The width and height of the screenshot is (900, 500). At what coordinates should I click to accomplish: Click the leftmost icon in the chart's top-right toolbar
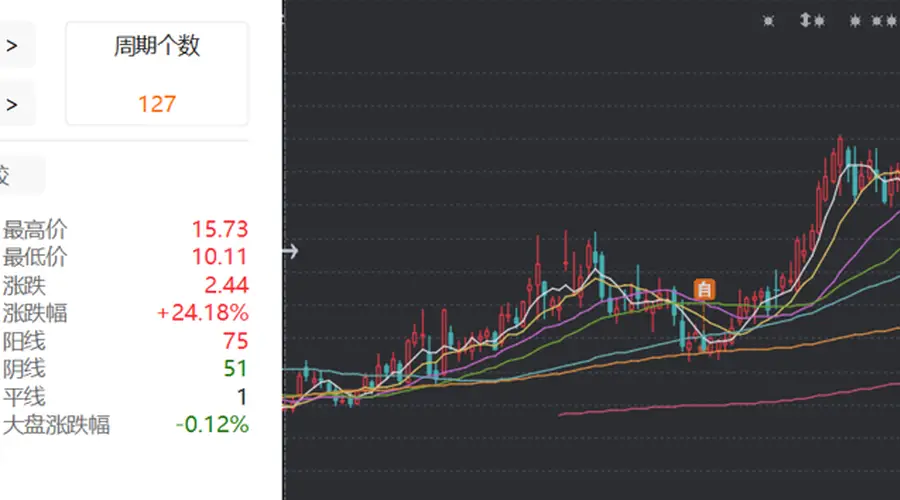point(769,21)
